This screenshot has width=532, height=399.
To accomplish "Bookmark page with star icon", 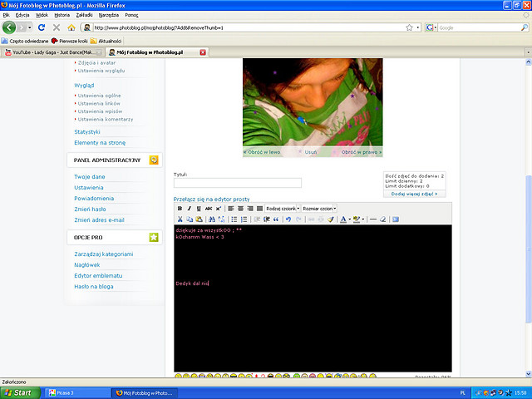I will point(409,27).
